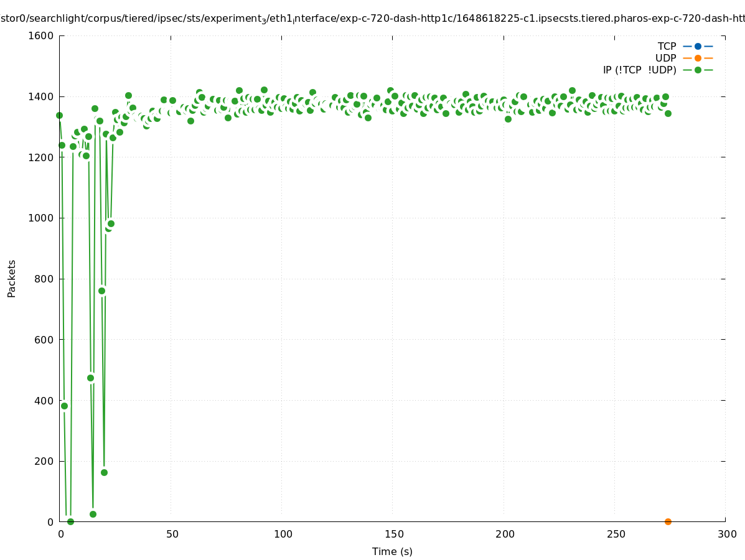
Task: Toggle the IP (!TCP !UDP) legend label
Action: click(x=639, y=70)
